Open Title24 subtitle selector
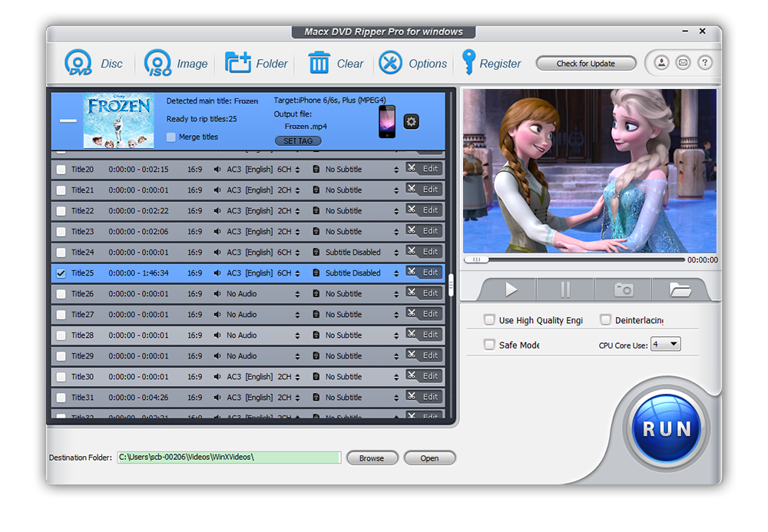 click(396, 253)
